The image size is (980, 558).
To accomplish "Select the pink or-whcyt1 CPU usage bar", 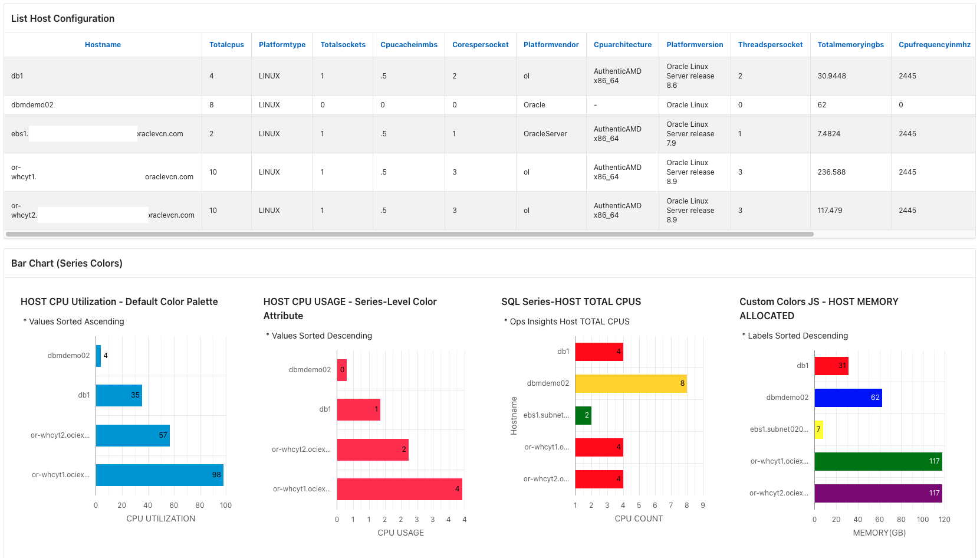I will point(400,489).
